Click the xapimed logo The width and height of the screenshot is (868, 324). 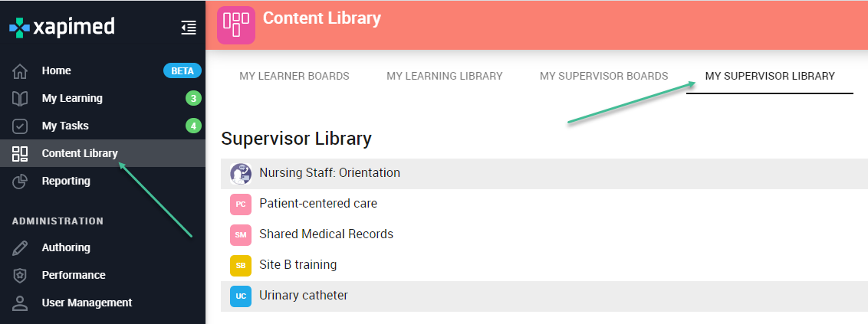coord(62,28)
